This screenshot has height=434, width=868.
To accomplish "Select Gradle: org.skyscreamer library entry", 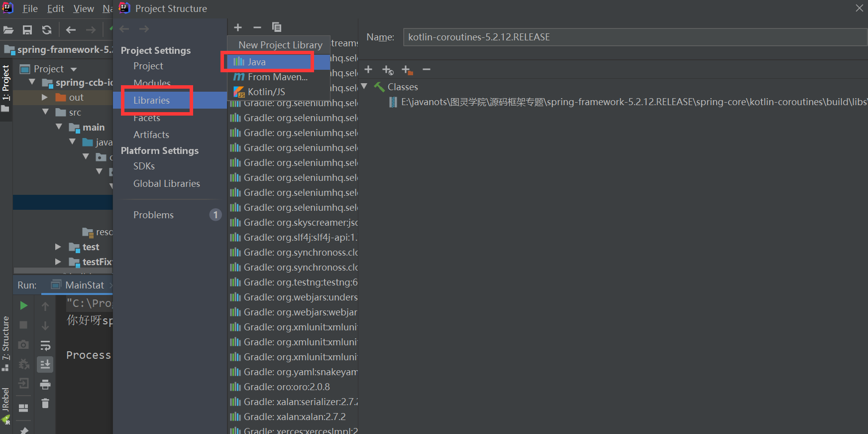I will click(x=294, y=222).
